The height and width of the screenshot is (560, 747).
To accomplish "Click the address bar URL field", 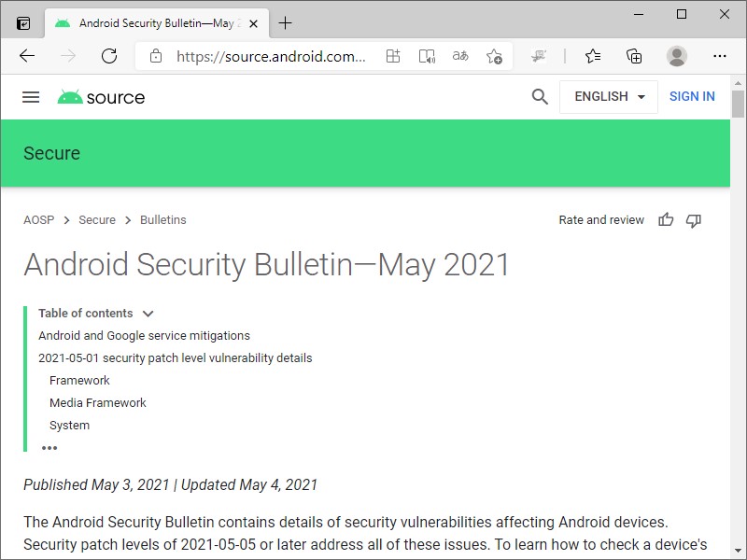I will (271, 56).
